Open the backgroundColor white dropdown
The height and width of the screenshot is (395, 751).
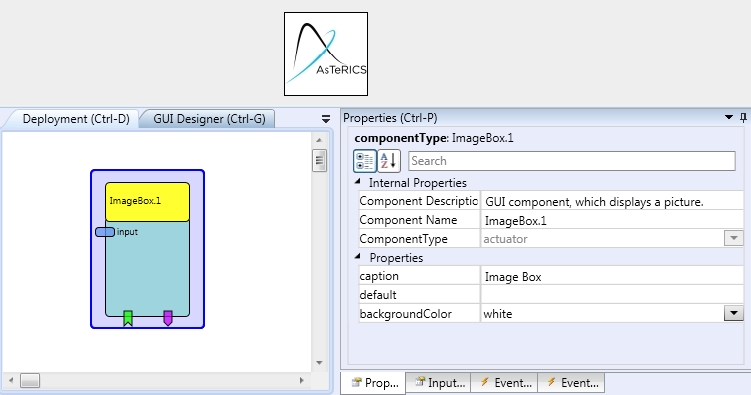point(733,314)
